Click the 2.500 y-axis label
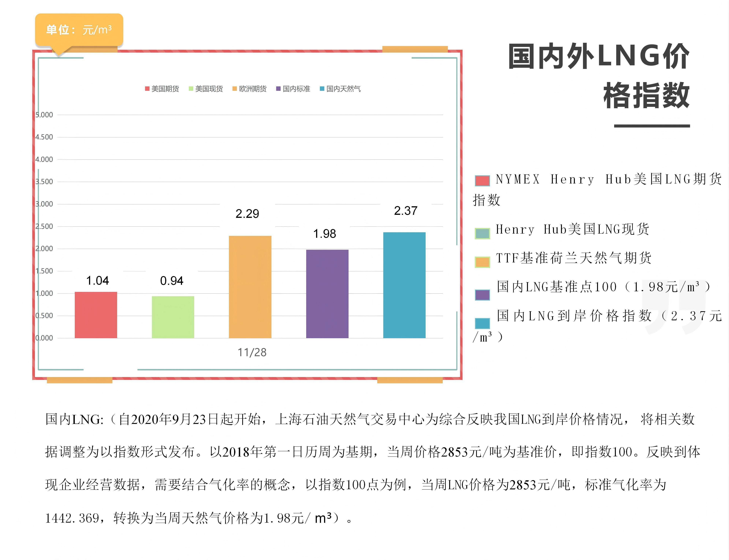The height and width of the screenshot is (560, 729). click(44, 226)
